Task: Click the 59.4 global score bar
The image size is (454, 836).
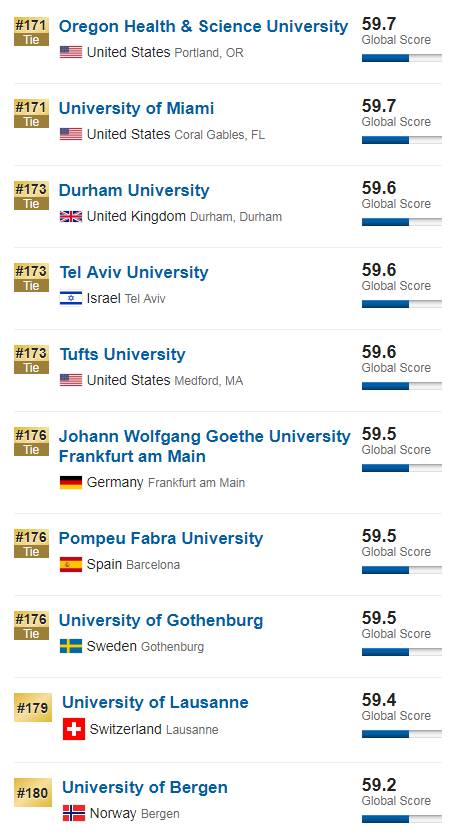Action: [x=402, y=734]
